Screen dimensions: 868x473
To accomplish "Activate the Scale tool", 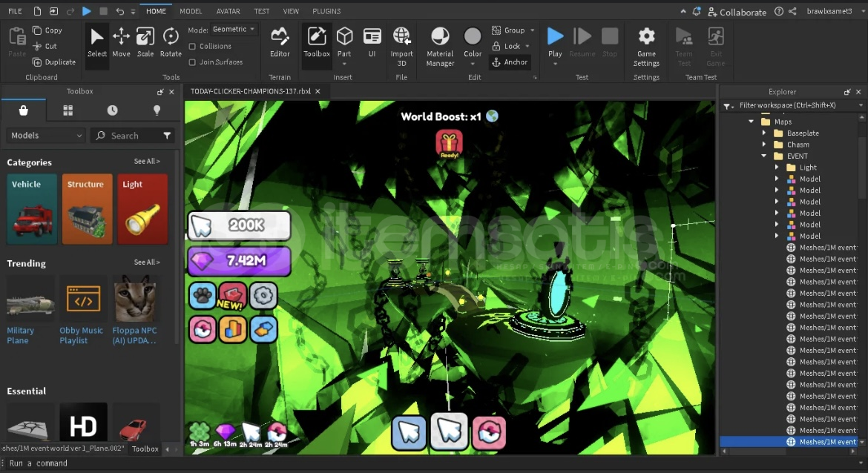I will (145, 42).
